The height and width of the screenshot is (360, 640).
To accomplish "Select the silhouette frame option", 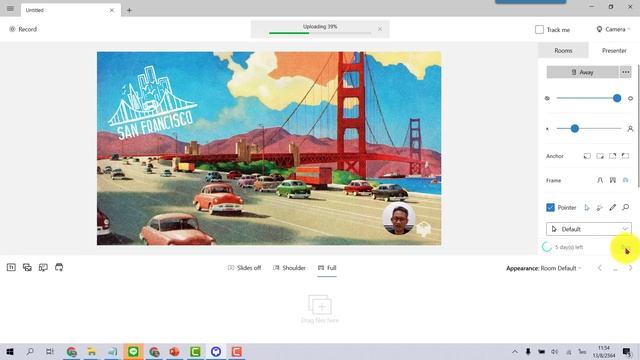I will [x=600, y=180].
